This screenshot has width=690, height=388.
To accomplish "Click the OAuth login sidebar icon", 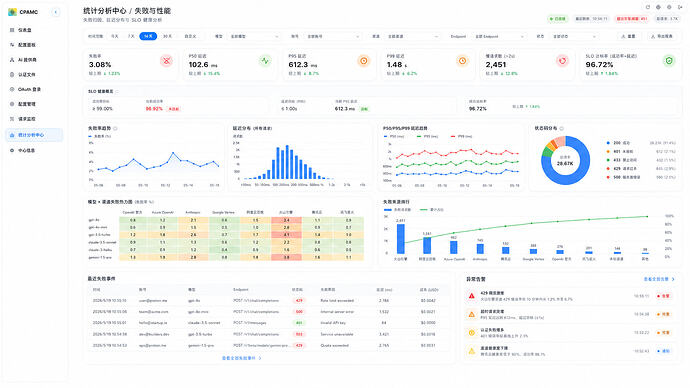I will [12, 89].
